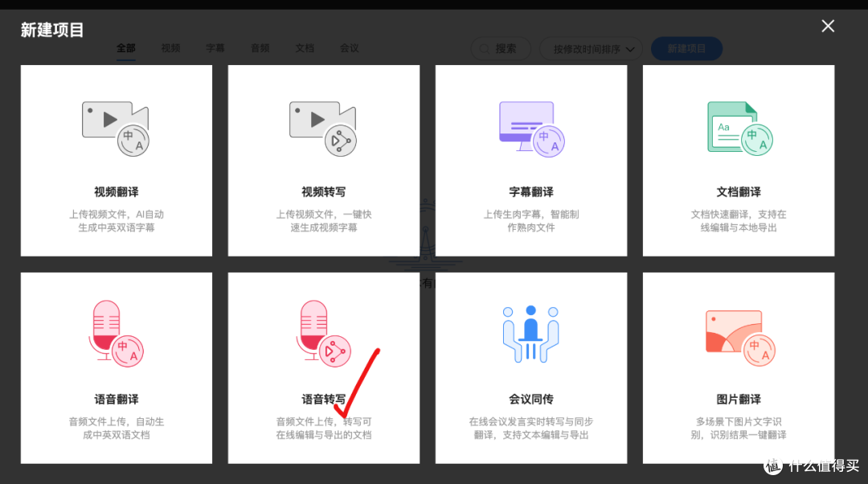Select the 视频转写 card title
Image resolution: width=868 pixels, height=484 pixels.
[x=324, y=191]
